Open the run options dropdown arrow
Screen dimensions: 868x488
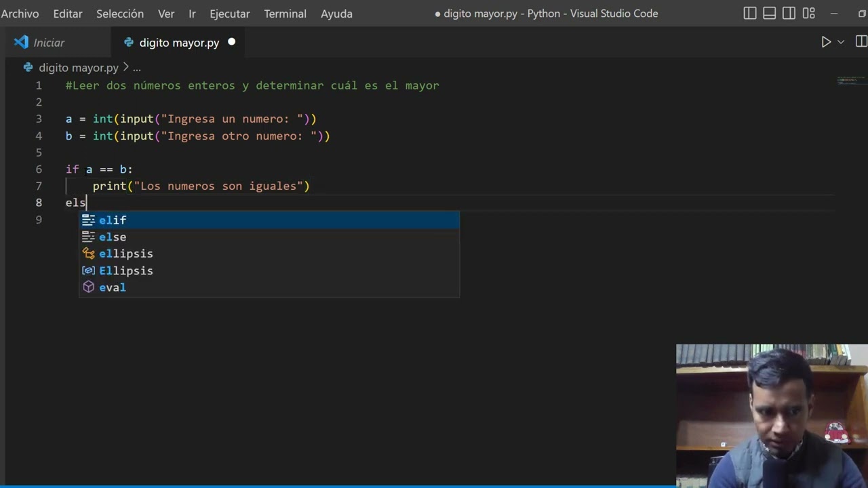click(841, 42)
